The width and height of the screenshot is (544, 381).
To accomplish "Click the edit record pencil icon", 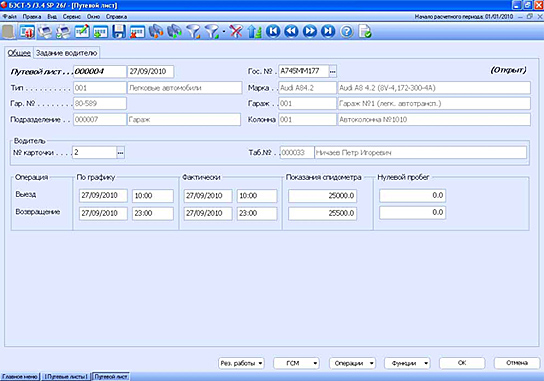I will point(82,32).
